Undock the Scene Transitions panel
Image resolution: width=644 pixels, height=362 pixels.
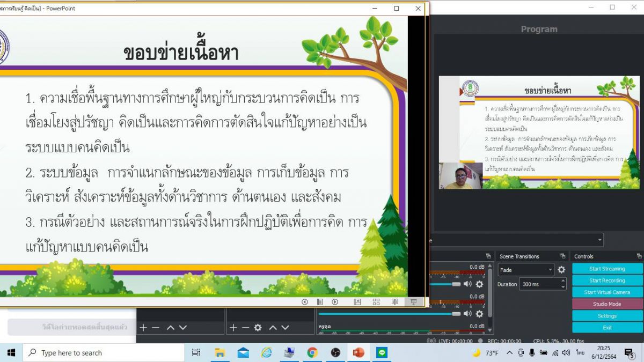coord(562,256)
